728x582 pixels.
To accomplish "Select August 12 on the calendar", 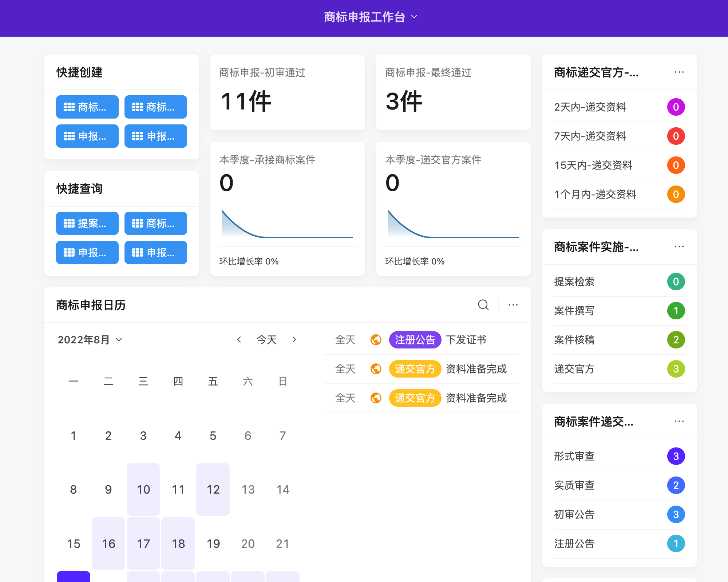I will pos(213,489).
